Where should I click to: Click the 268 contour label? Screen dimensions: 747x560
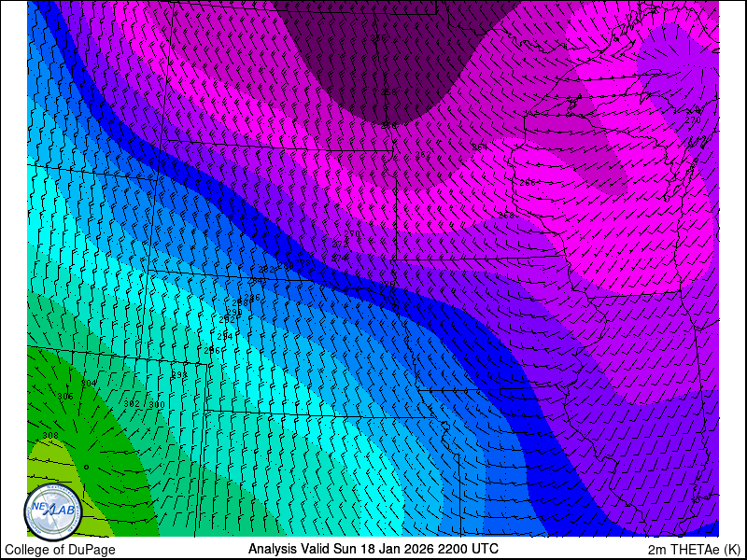click(x=506, y=216)
